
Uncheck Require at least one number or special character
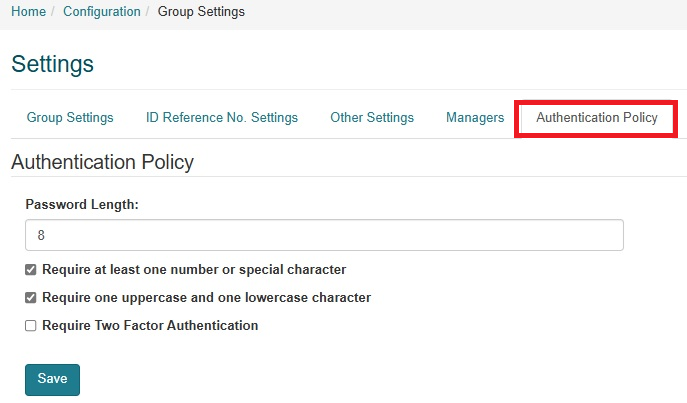(x=31, y=269)
